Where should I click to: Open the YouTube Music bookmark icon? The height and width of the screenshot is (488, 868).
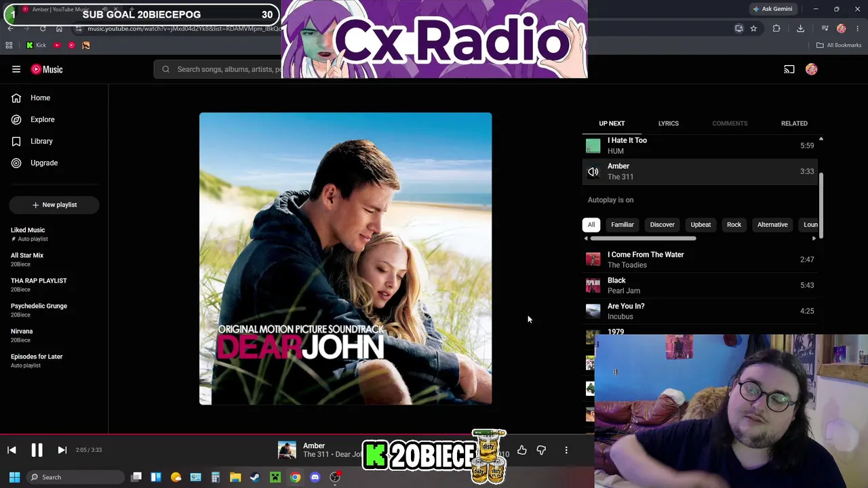pos(71,45)
